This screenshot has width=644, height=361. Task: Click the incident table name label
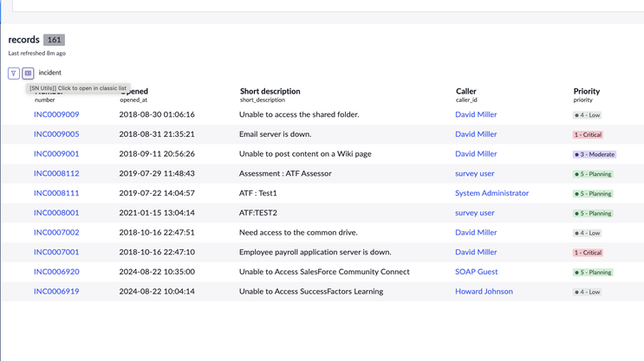(50, 73)
